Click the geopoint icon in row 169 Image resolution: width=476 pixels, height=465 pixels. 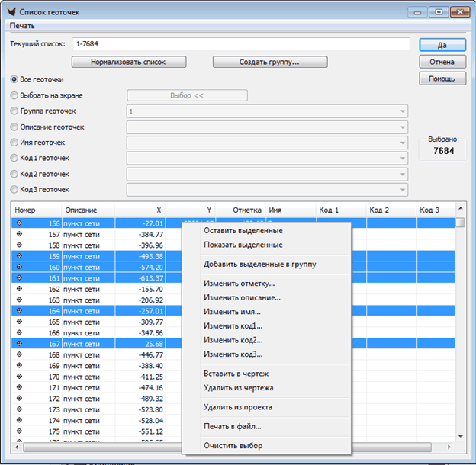(20, 366)
